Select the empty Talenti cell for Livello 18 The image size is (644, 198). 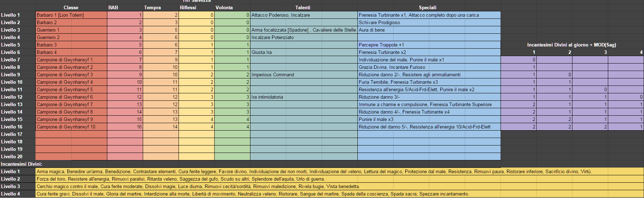(x=304, y=142)
